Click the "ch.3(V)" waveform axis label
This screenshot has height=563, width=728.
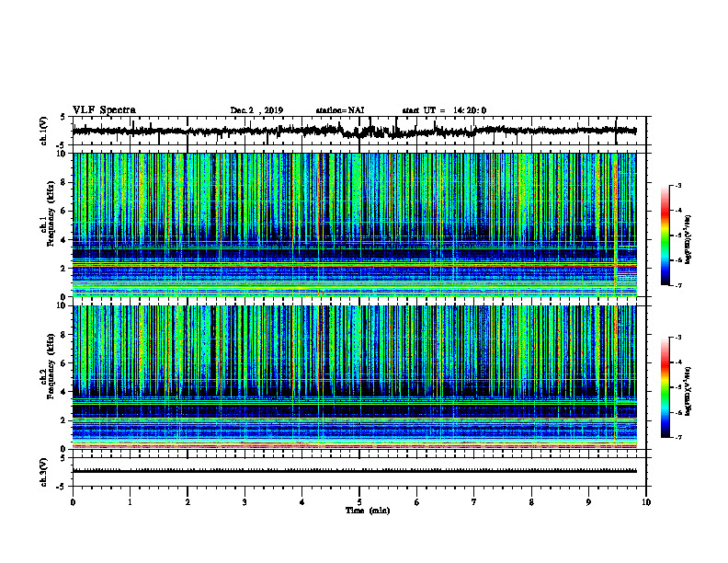43,472
